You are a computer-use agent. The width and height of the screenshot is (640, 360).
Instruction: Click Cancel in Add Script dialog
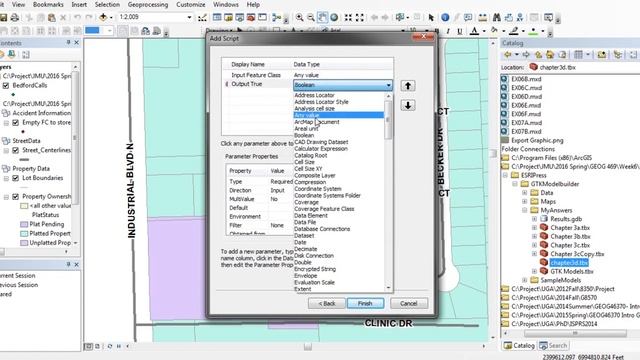point(409,303)
